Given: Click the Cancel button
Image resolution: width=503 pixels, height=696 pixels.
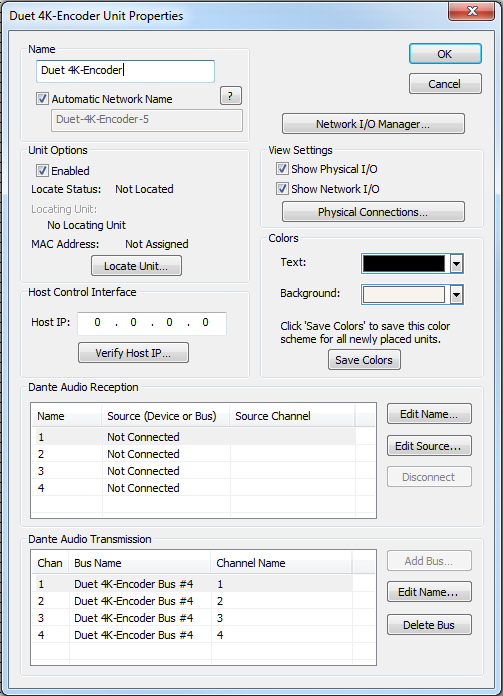Looking at the screenshot, I should pos(445,83).
